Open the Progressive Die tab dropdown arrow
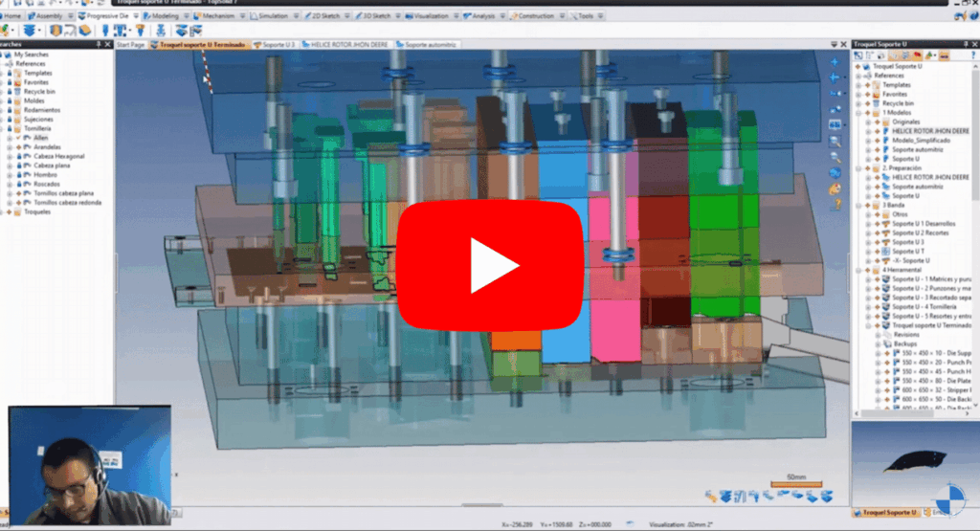Screen dimensions: 980x531 coord(136,16)
